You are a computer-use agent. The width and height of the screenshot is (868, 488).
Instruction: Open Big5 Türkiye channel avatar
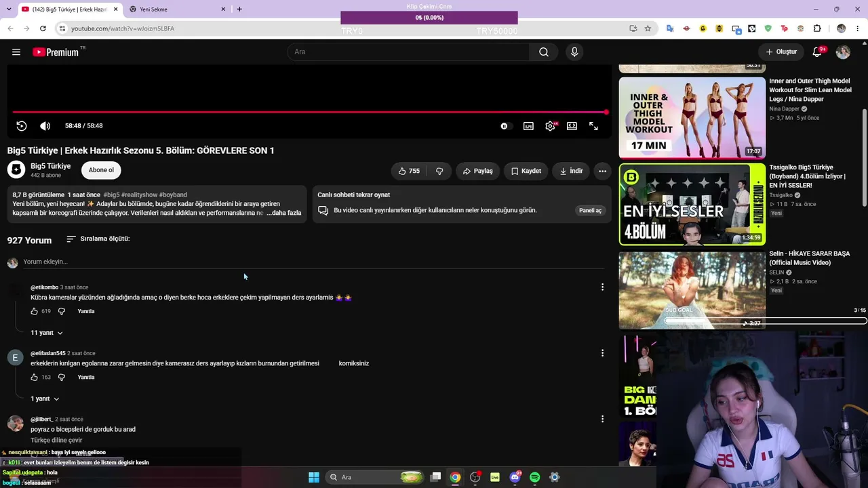(16, 170)
